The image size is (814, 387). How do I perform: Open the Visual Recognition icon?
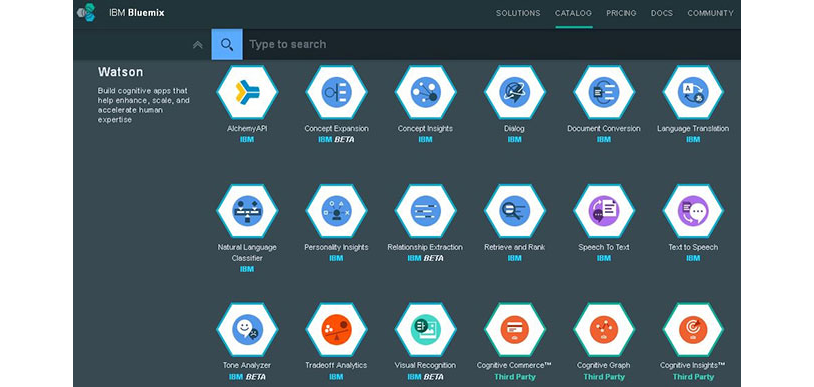point(426,330)
